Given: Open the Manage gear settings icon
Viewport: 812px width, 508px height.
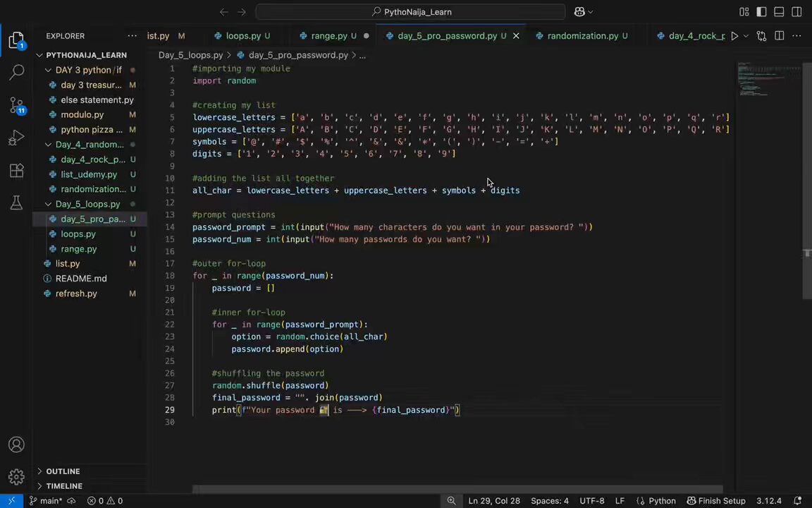Looking at the screenshot, I should click(x=16, y=477).
